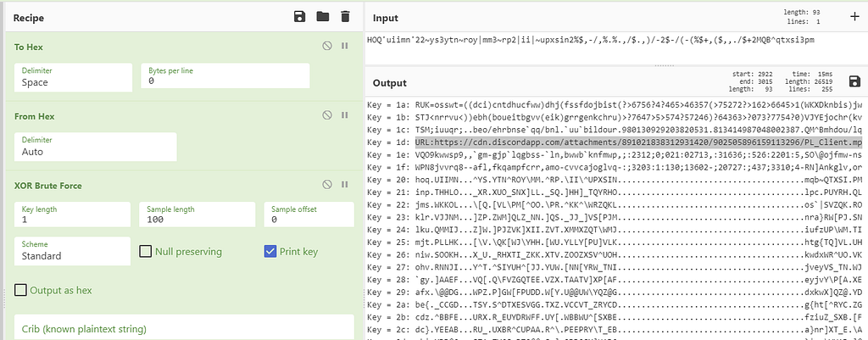Click the Input panel heading
Image resolution: width=868 pixels, height=340 pixels.
click(x=386, y=18)
